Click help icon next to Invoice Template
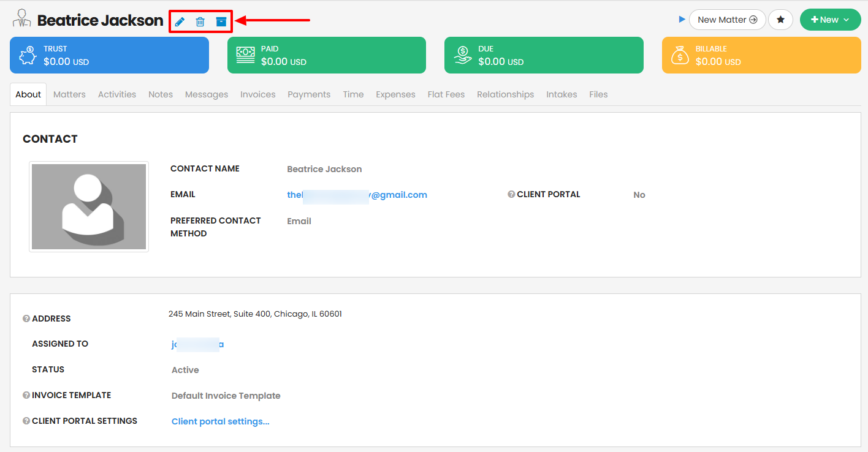 point(26,396)
